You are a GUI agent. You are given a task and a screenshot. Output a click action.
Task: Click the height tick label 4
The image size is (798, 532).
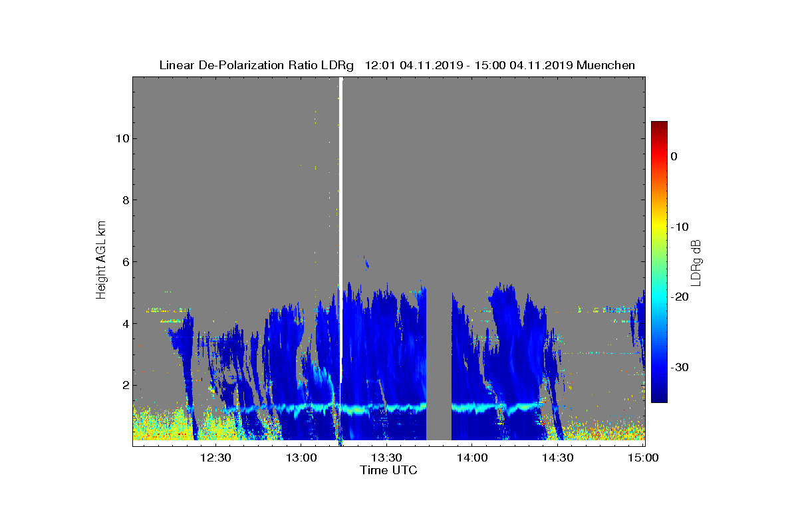click(x=124, y=324)
